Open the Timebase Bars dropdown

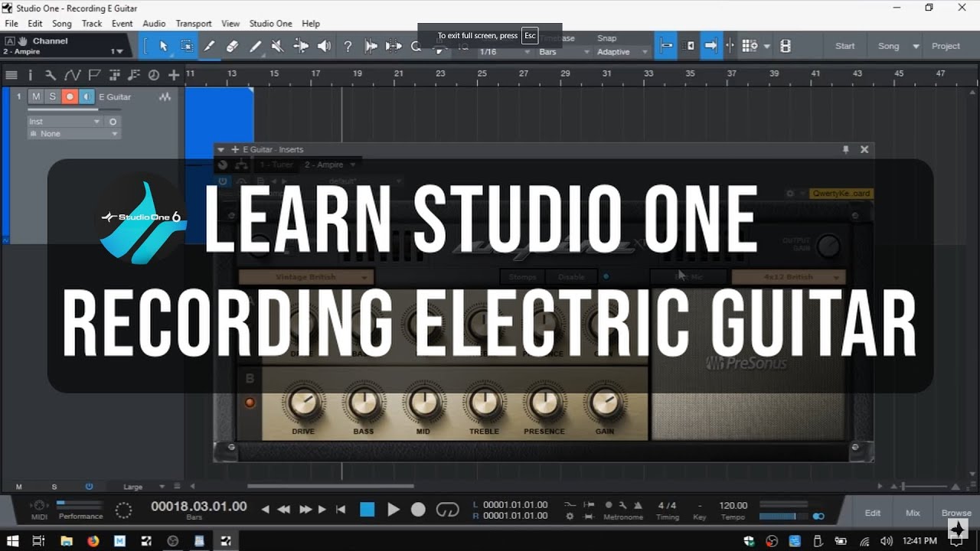pos(564,52)
